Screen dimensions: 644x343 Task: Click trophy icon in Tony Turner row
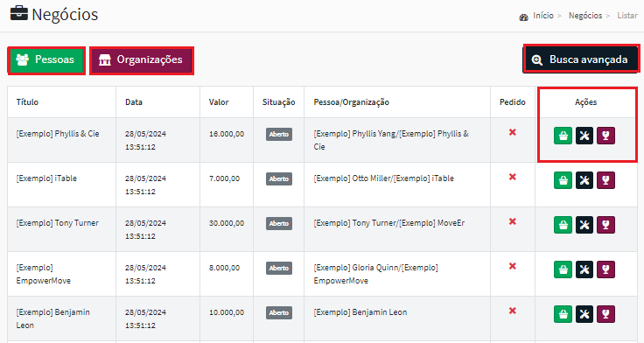point(605,225)
